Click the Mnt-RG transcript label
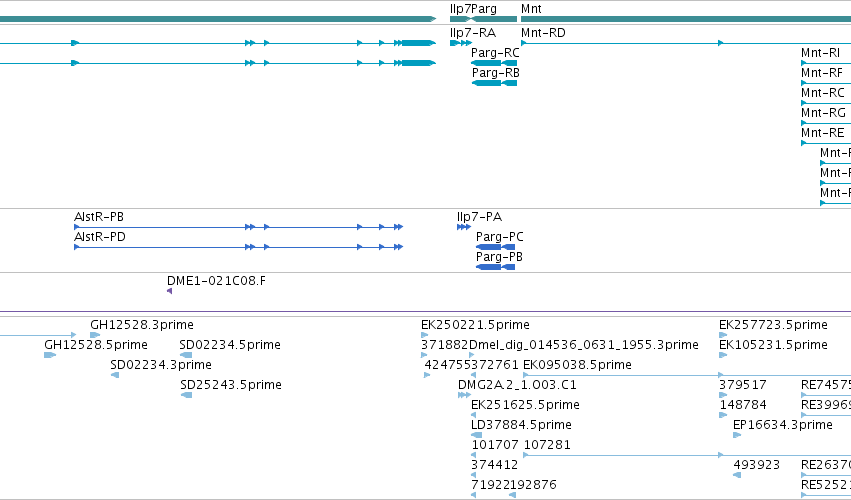The image size is (851, 500). [823, 113]
